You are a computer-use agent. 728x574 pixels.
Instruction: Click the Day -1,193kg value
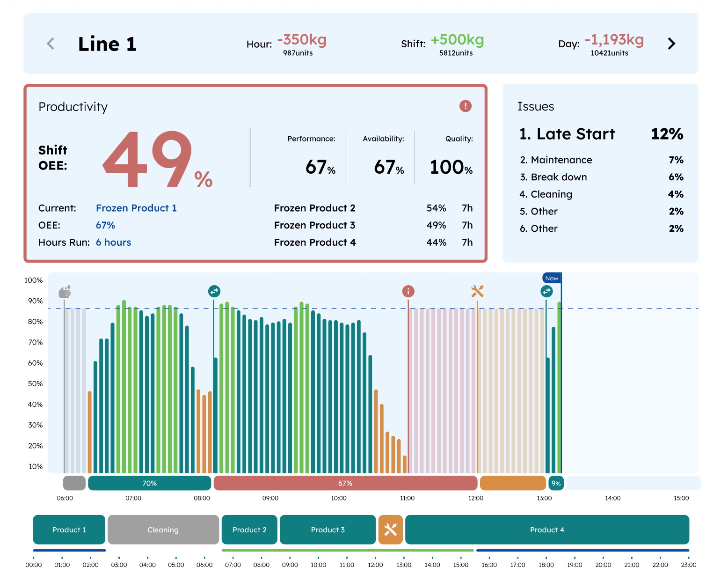[614, 40]
